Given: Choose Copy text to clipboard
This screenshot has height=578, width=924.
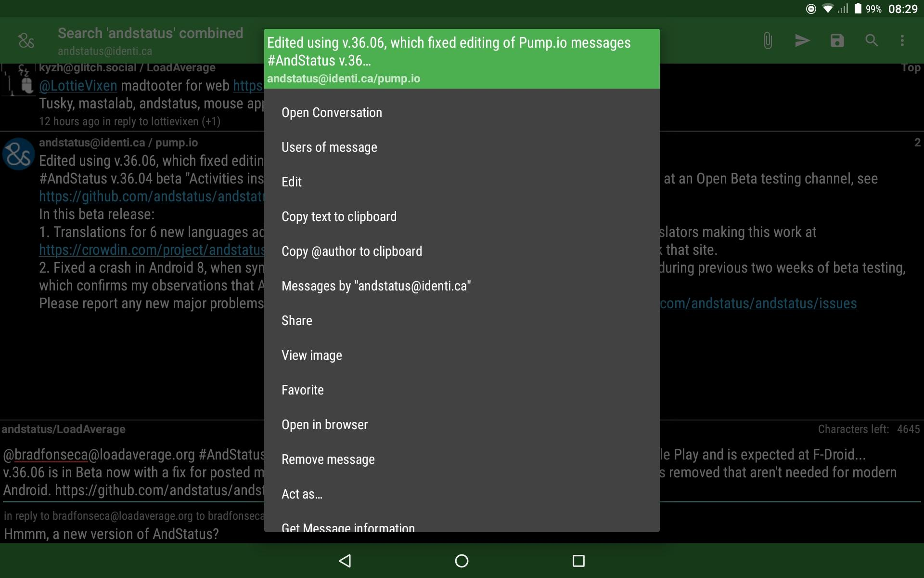Looking at the screenshot, I should point(462,217).
